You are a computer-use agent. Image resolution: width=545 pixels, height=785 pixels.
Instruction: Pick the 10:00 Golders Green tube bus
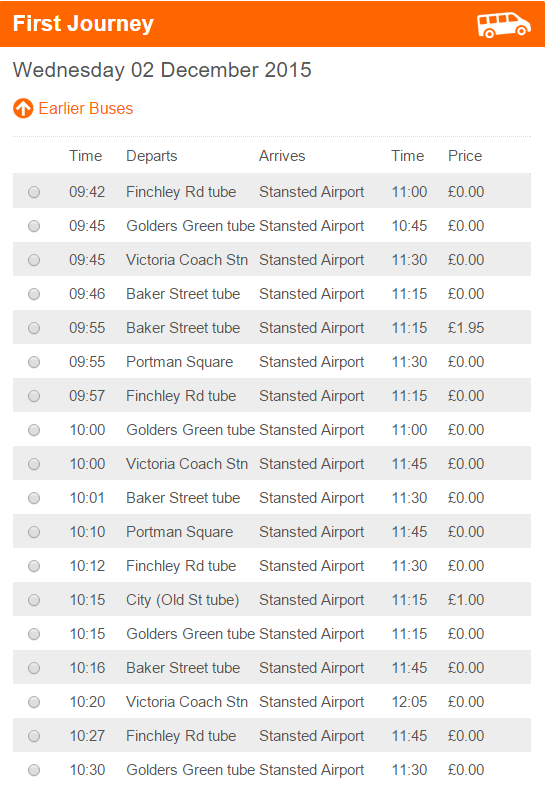[x=34, y=430]
